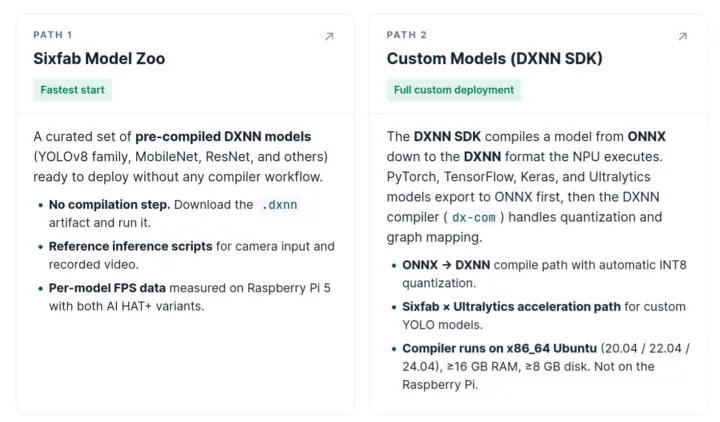
Task: Click the Custom Models (DXNN SDK) heading
Action: (x=495, y=58)
